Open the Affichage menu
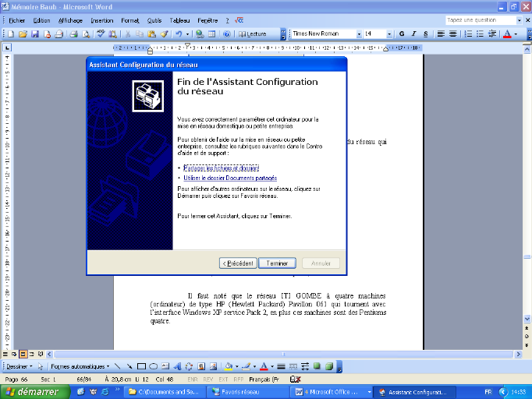This screenshot has height=399, width=532. [70, 21]
